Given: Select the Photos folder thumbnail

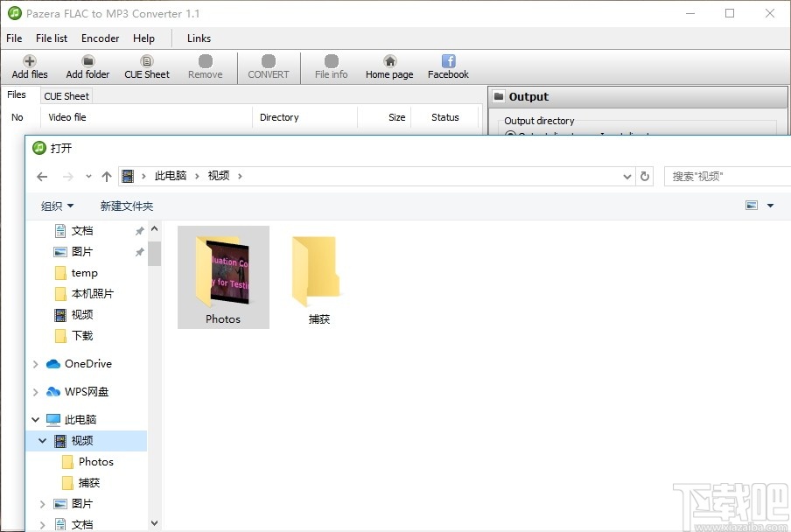Looking at the screenshot, I should point(223,276).
